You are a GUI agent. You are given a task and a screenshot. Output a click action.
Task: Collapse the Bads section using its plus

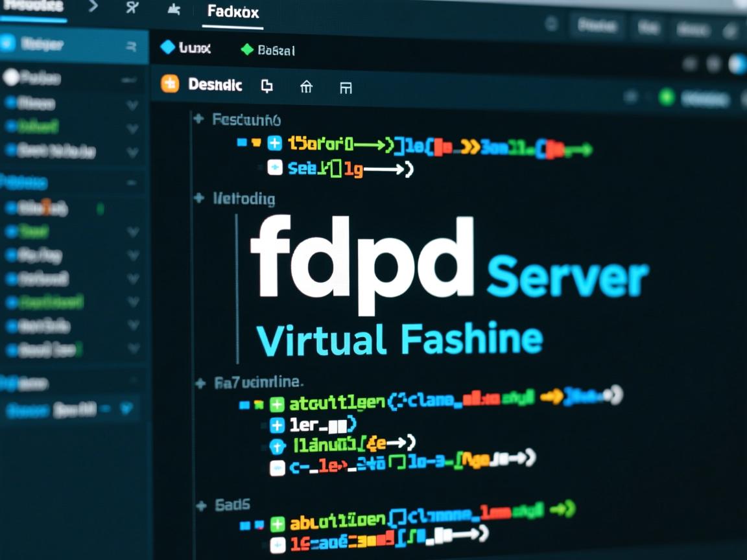pyautogui.click(x=201, y=505)
